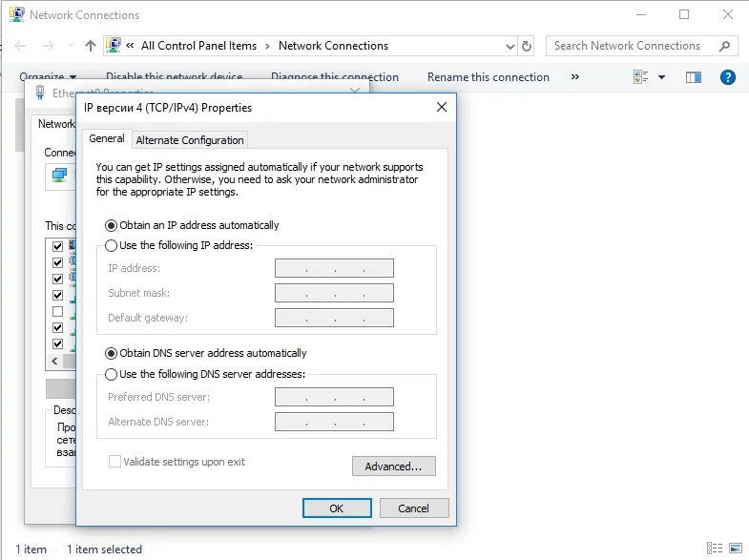Click the Network Connections window title icon
The width and height of the screenshot is (749, 560).
(x=17, y=14)
